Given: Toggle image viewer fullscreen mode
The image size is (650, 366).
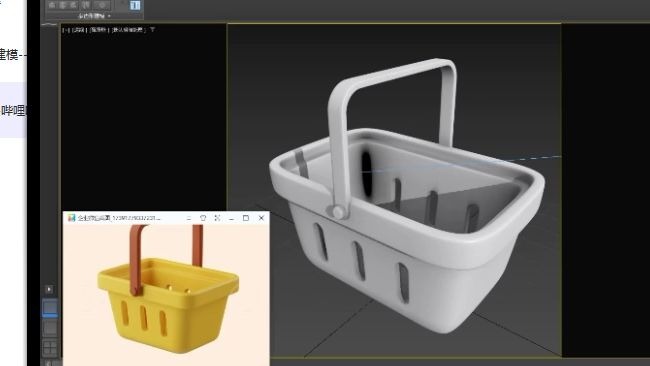Looking at the screenshot, I should [217, 218].
